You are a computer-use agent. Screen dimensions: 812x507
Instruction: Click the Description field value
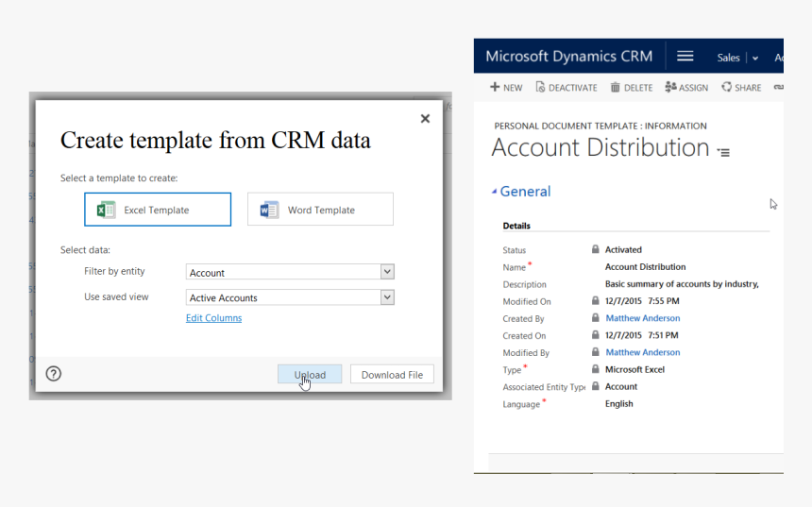682,284
